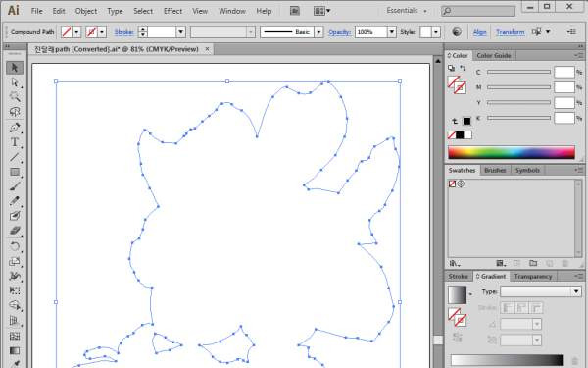Select the Perspective Grid tool
This screenshot has width=588, height=368.
point(15,321)
